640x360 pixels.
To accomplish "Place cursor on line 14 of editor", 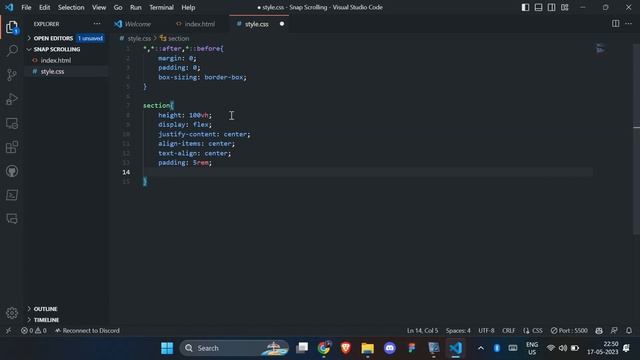I will pos(367,172).
